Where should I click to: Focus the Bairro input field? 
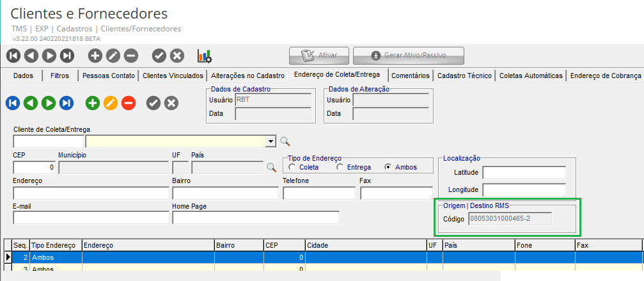[226, 193]
